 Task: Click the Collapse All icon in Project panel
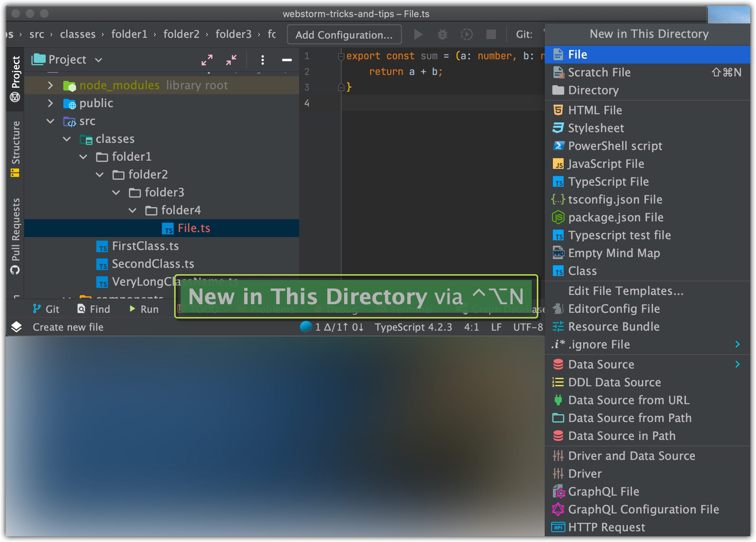[x=231, y=60]
